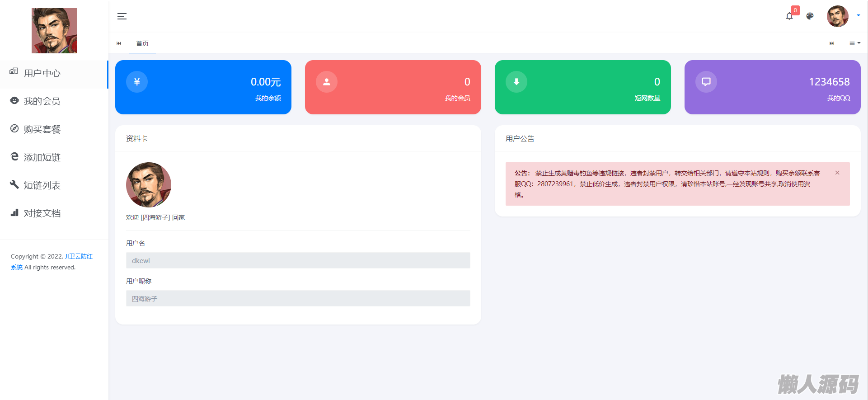Click the 我的会员 face icon

click(14, 100)
